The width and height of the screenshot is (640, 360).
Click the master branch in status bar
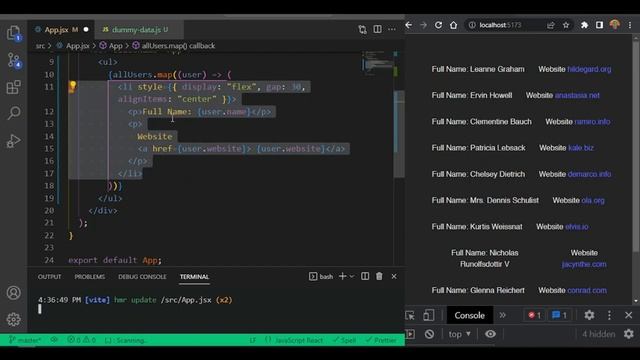pyautogui.click(x=25, y=340)
